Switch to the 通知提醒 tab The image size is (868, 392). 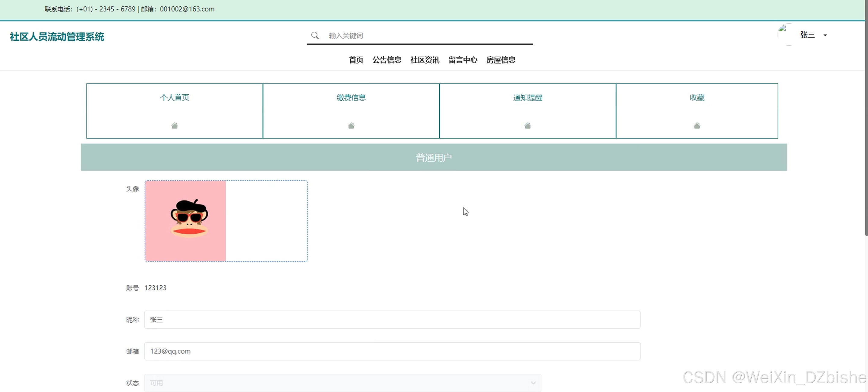(528, 98)
